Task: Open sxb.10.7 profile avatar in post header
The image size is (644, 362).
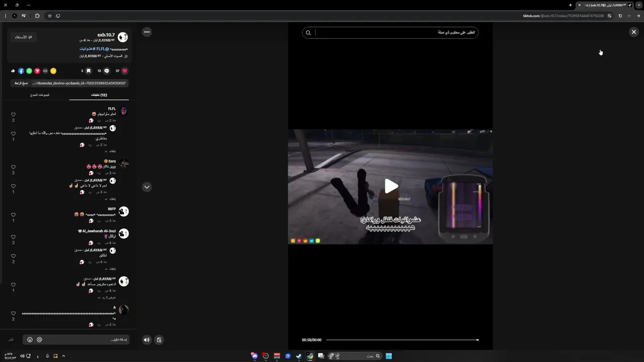Action: point(123,37)
